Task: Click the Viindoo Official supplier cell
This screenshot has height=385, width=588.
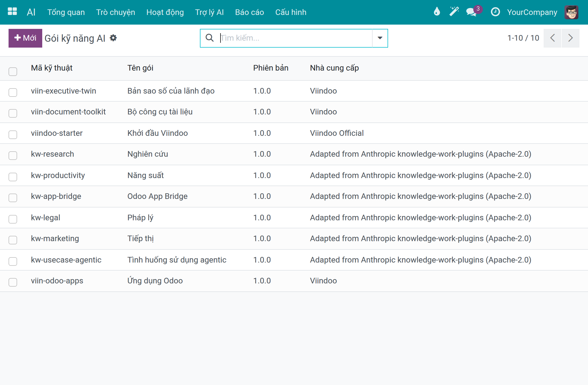Action: pos(337,133)
